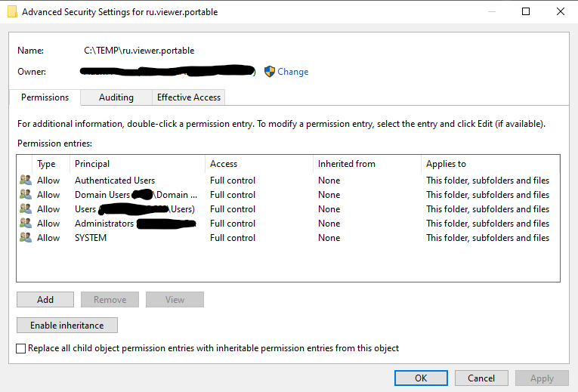Confirm with the OK button

coord(421,378)
